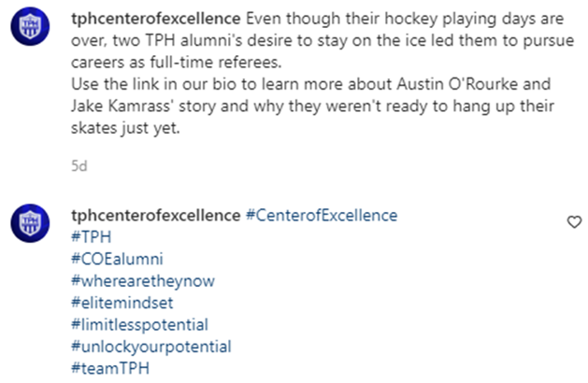Screen dimensions: 588x383
Task: Open the #unlockyourpotential hashtag
Action: (x=151, y=347)
